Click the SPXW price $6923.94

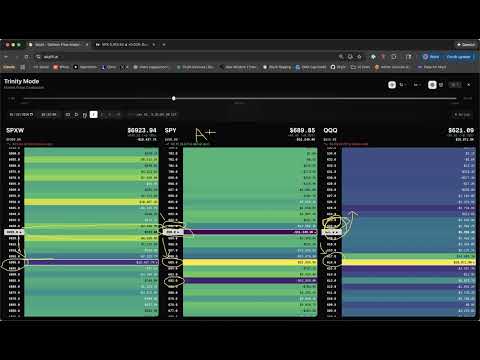142,130
